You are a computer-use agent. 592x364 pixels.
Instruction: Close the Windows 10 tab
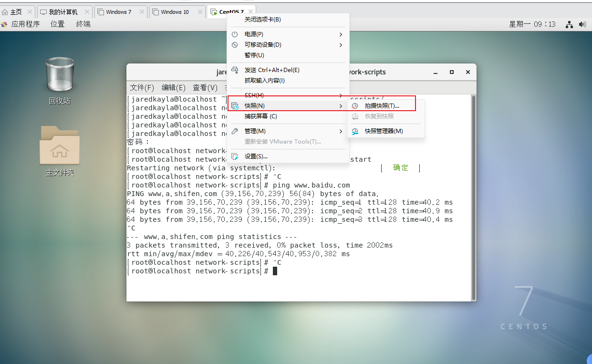tap(199, 12)
